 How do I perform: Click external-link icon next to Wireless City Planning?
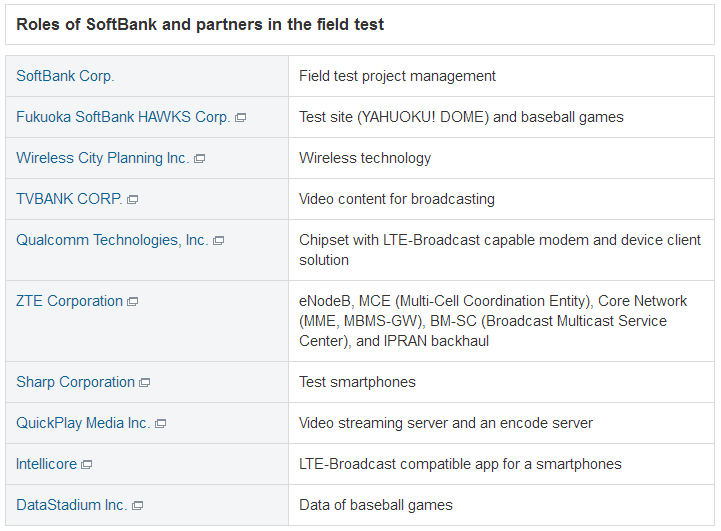(x=199, y=159)
